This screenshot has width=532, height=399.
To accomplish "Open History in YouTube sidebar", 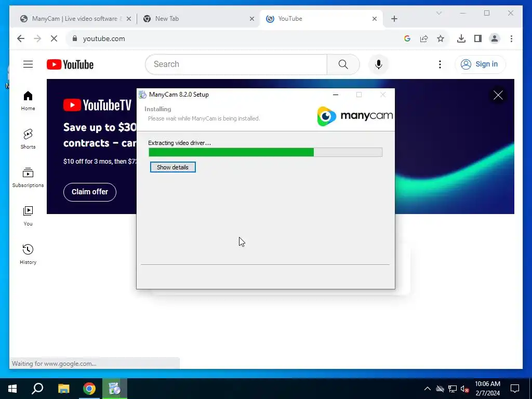I will pyautogui.click(x=28, y=255).
